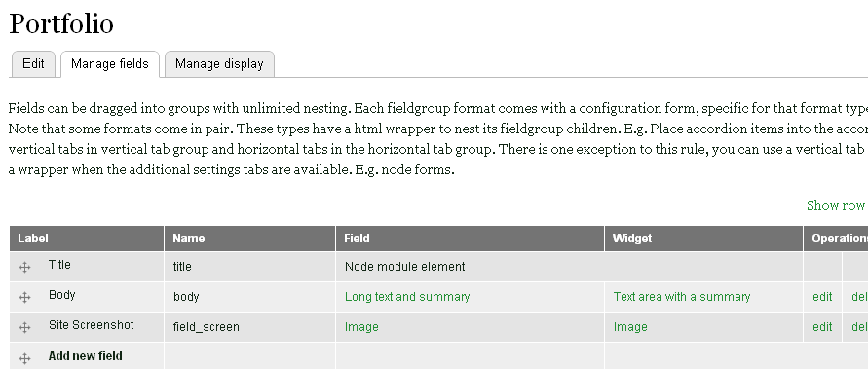Image resolution: width=868 pixels, height=369 pixels.
Task: Open the Manage display tab
Action: (x=219, y=64)
